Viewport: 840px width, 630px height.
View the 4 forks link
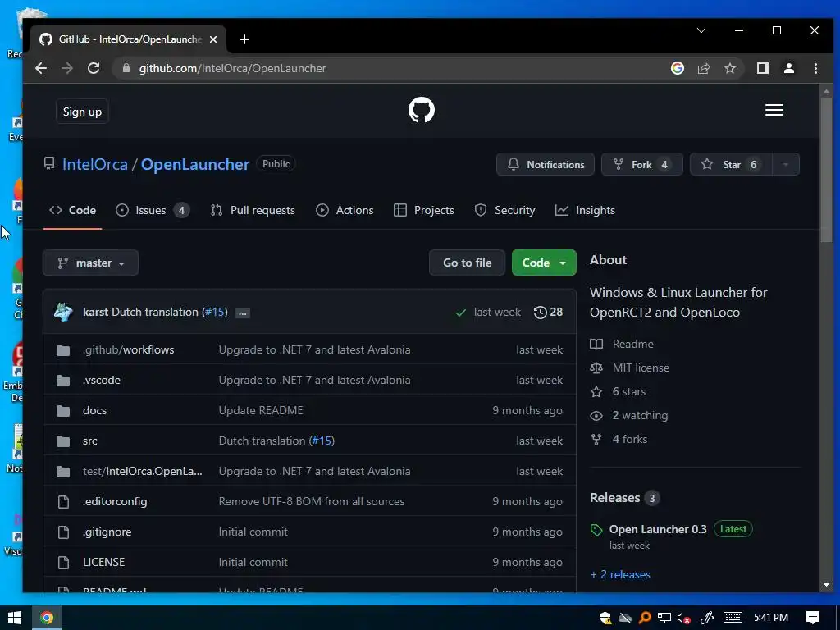click(x=629, y=440)
